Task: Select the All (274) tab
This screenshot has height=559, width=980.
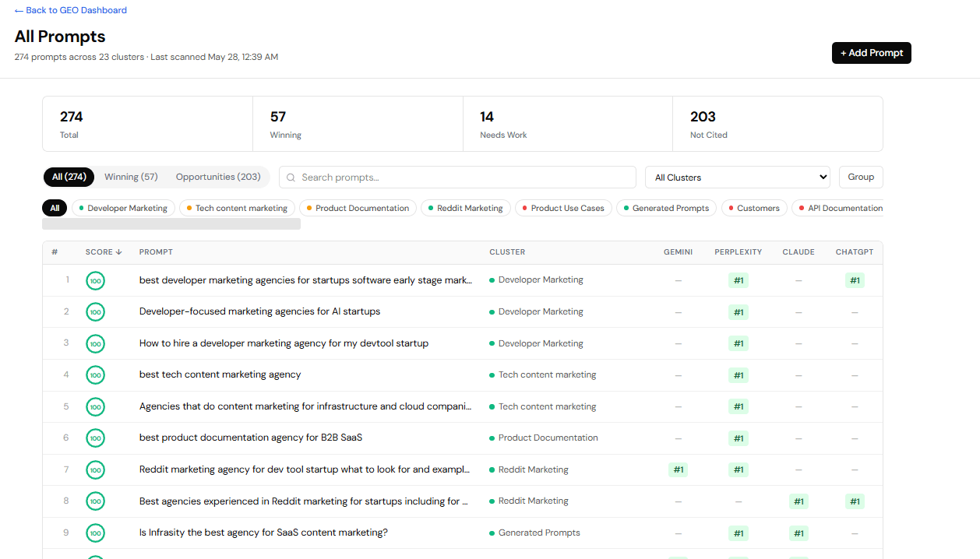Action: pos(69,177)
